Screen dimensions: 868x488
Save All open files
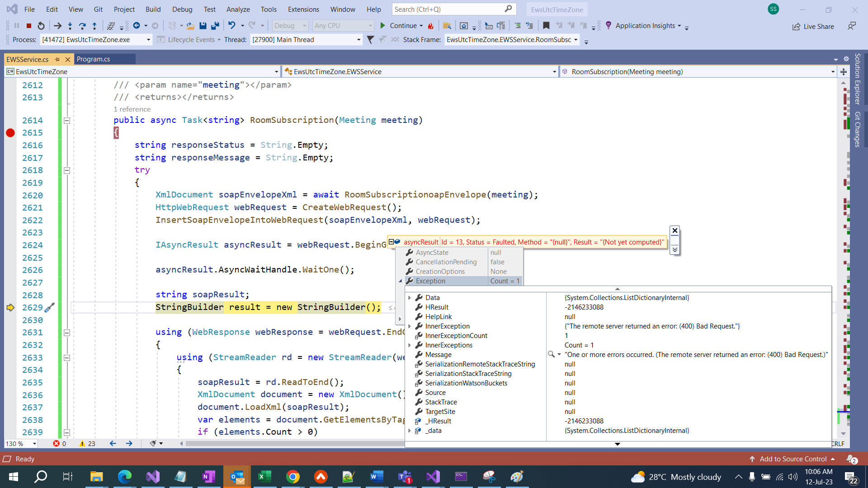click(x=216, y=25)
